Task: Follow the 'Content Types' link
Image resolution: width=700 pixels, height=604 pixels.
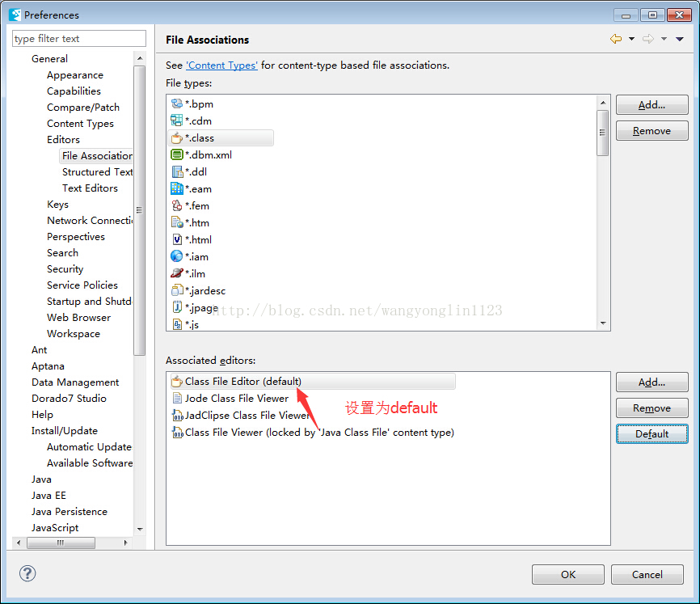Action: pyautogui.click(x=221, y=65)
